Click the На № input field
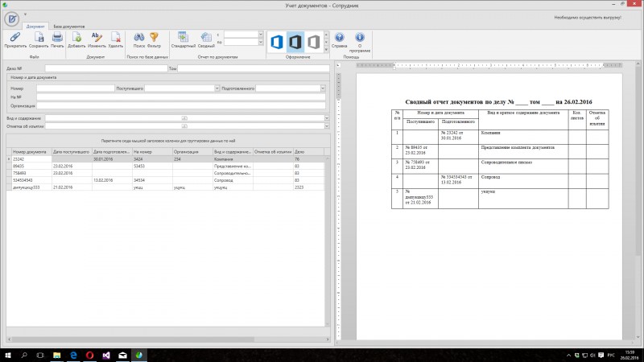644x362 pixels. (x=180, y=97)
